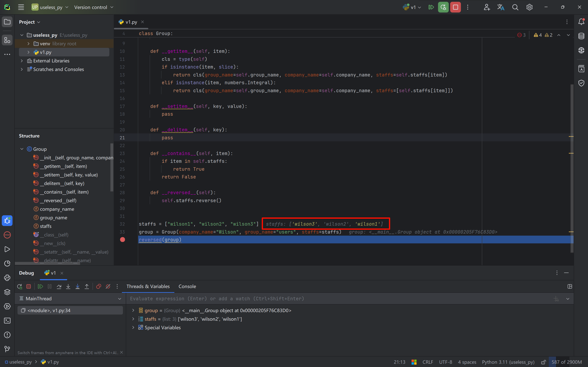Click View Breakpoints icon
This screenshot has height=367, width=588.
99,286
